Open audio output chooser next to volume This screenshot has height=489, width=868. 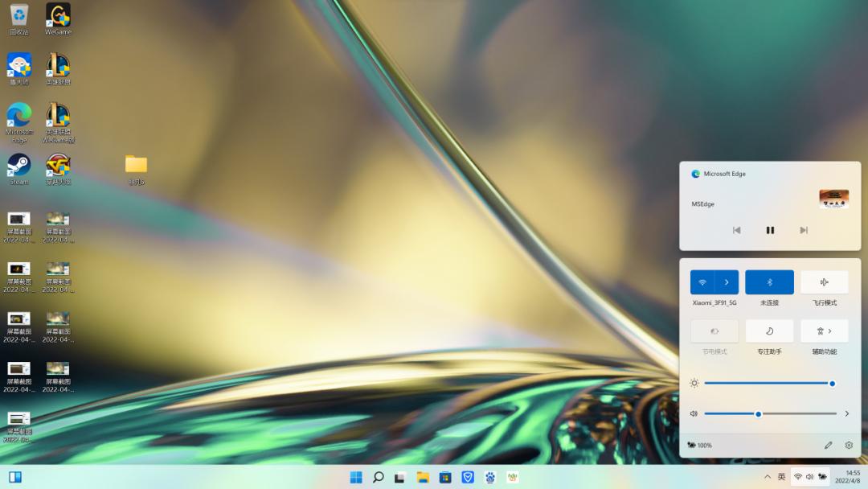[846, 413]
